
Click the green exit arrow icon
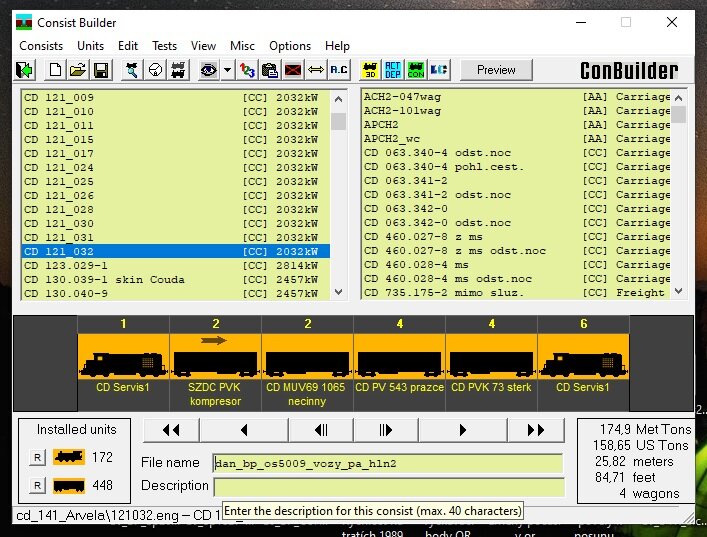click(24, 70)
